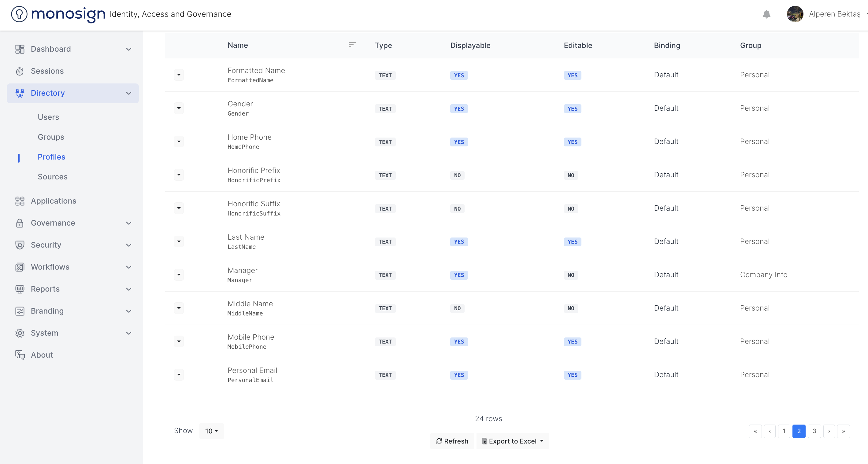This screenshot has width=868, height=464.
Task: Click Export to Excel button
Action: [x=513, y=441]
